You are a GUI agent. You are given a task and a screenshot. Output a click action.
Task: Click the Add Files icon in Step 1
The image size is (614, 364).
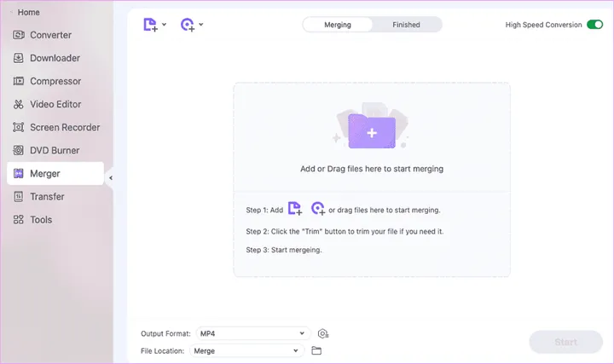pos(295,209)
